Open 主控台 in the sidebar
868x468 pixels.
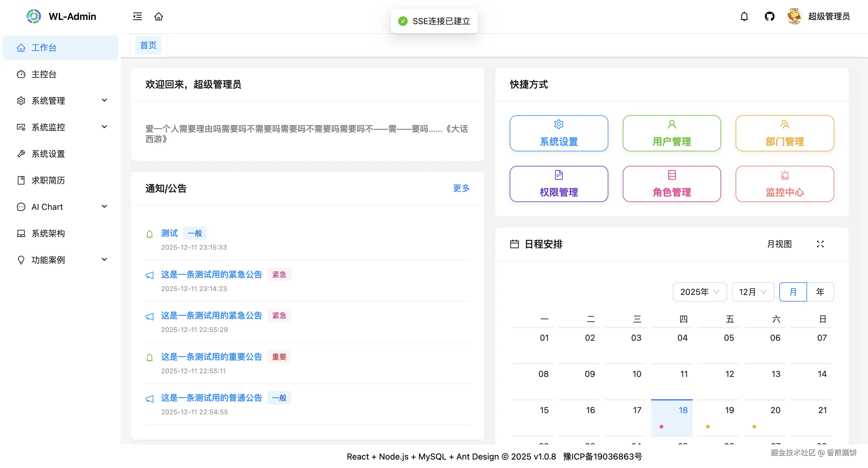(44, 74)
